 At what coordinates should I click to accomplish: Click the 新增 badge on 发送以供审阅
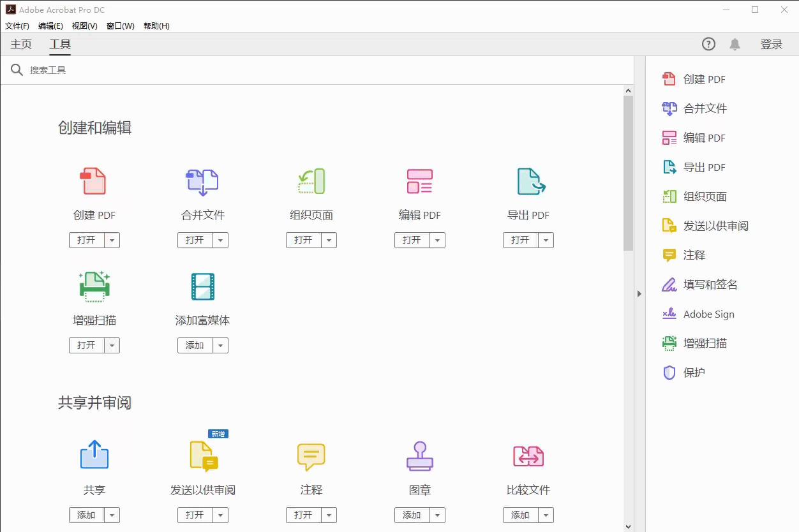point(218,434)
